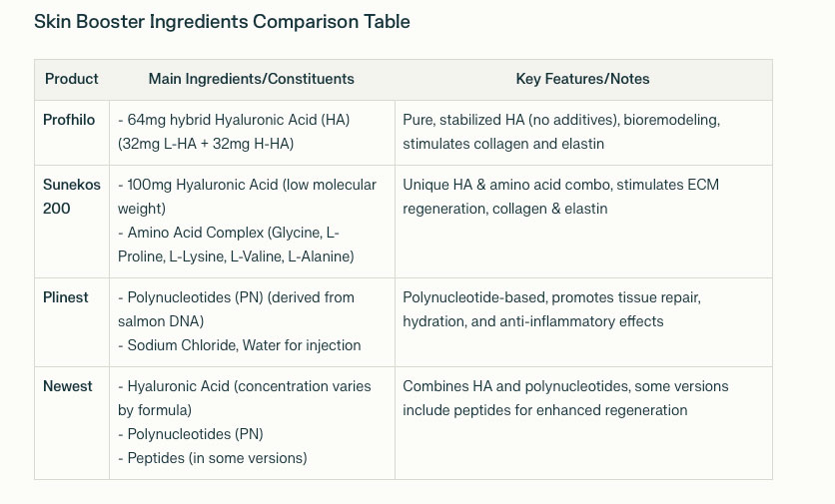Screen dimensions: 835x504
Task: Click Polynucleotides (PN) in the Newest row
Action: 195,434
